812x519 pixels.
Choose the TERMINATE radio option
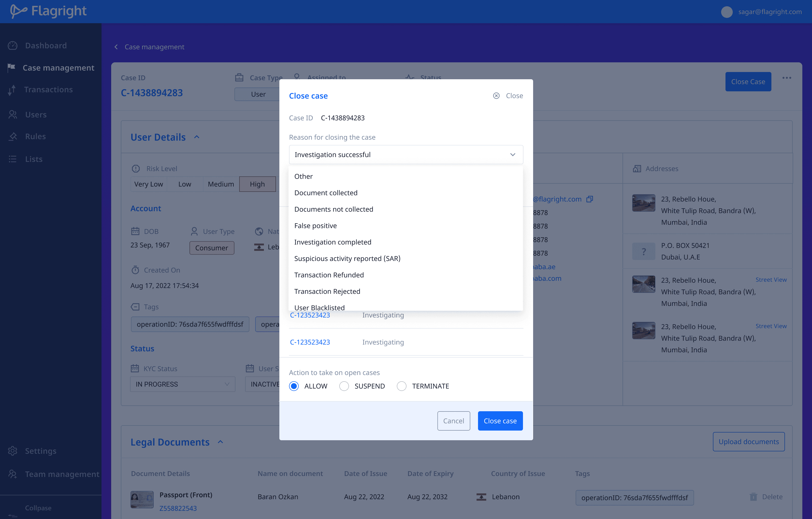click(401, 386)
